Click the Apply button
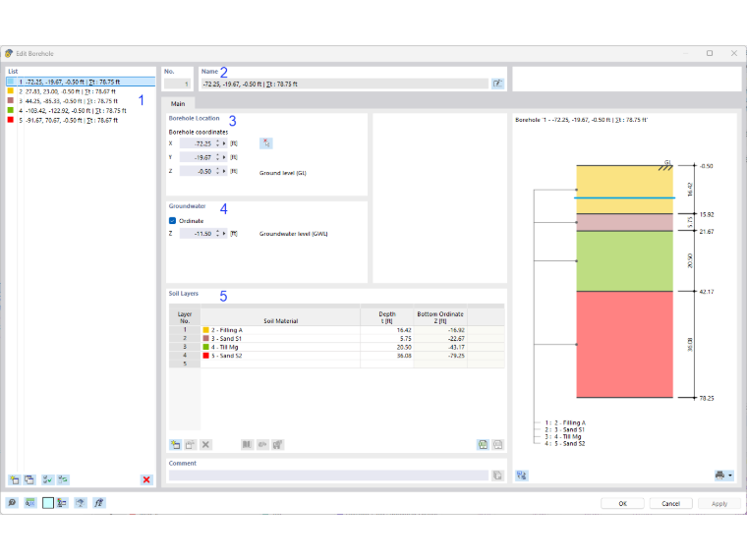The height and width of the screenshot is (560, 747). [x=719, y=503]
